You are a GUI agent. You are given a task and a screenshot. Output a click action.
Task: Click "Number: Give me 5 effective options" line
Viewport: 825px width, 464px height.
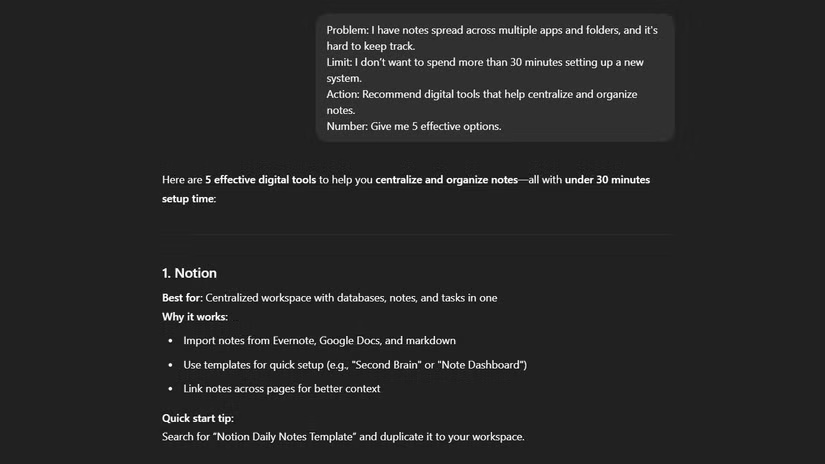coord(413,126)
